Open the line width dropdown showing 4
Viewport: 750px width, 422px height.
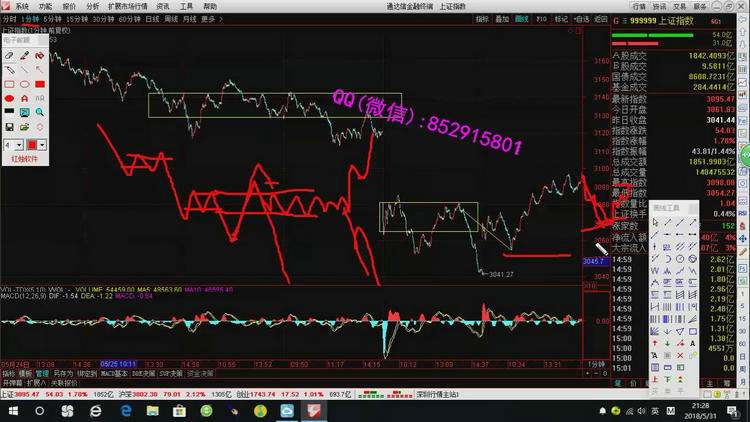[x=16, y=145]
